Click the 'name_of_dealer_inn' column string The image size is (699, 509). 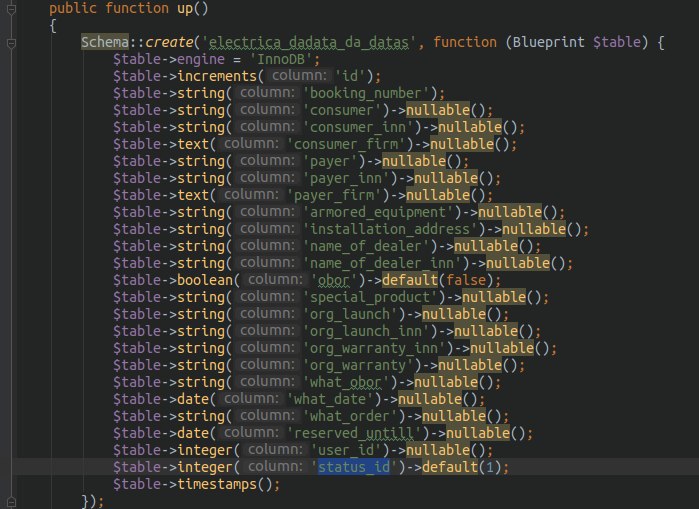click(x=382, y=263)
